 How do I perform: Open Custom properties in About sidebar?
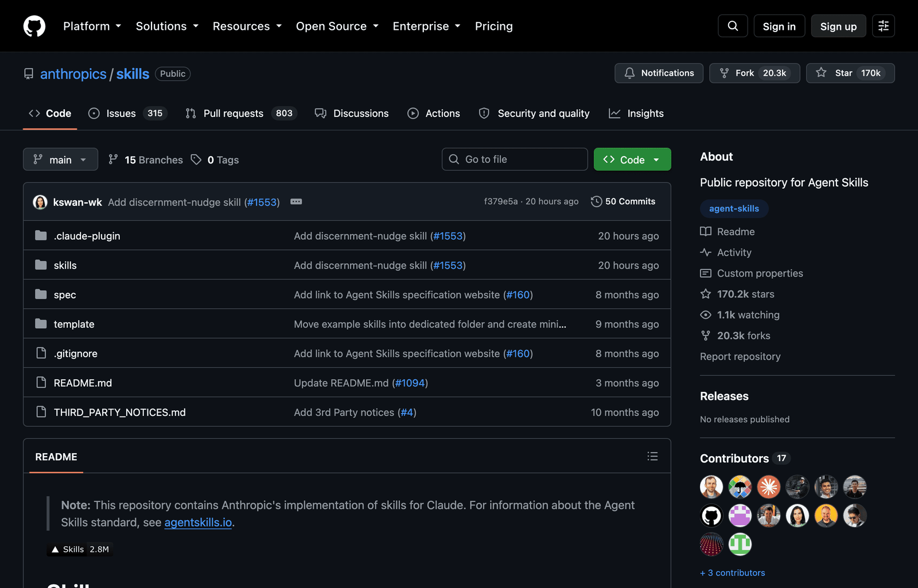[x=752, y=273]
